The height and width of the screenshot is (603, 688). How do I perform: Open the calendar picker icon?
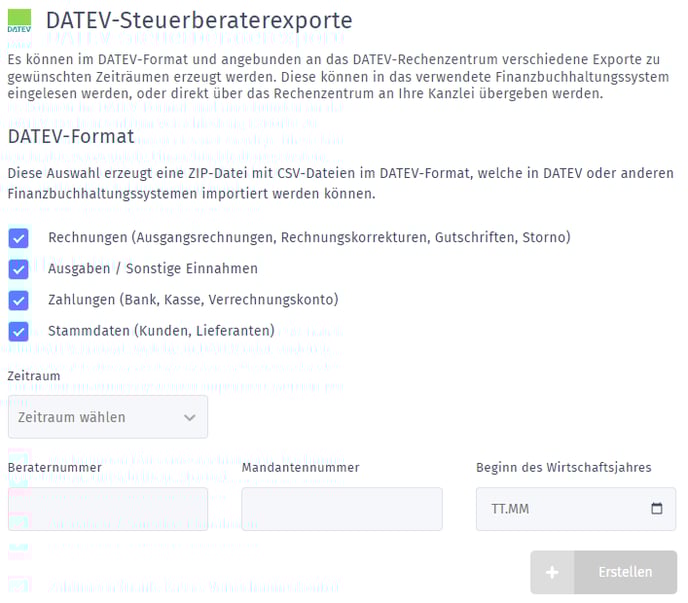[x=656, y=509]
